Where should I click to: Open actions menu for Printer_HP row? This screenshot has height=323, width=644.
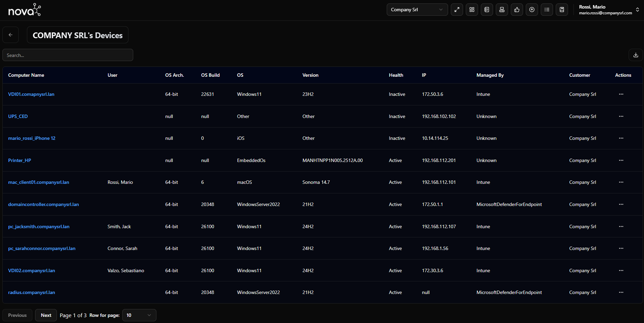click(x=621, y=160)
